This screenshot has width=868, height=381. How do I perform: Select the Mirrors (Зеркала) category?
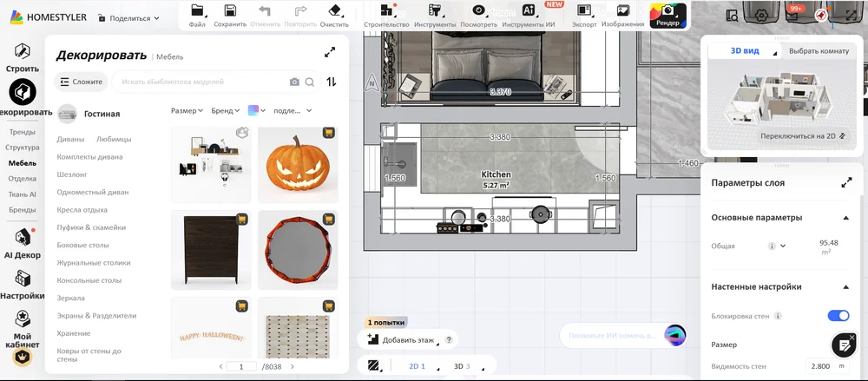(x=71, y=298)
